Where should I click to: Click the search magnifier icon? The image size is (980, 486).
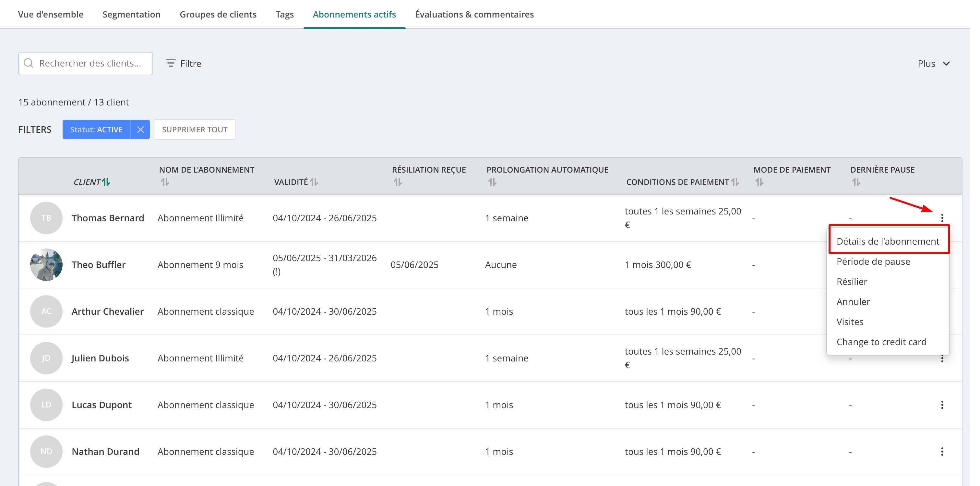[29, 63]
